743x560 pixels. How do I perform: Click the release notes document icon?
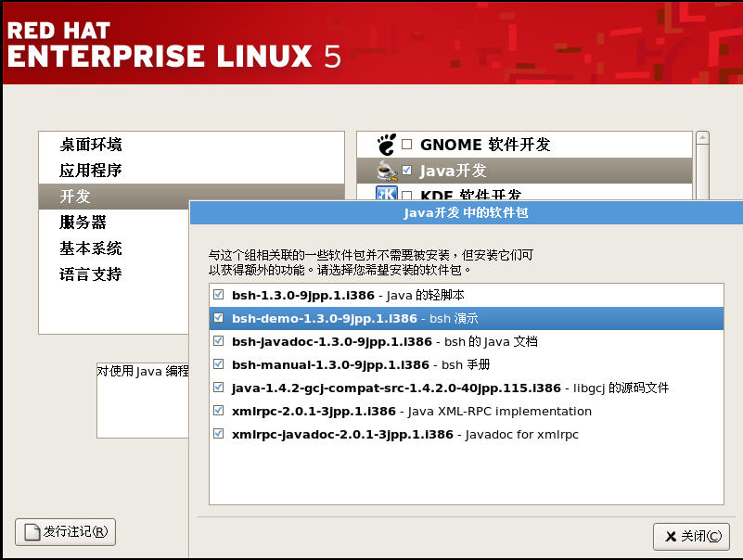(x=32, y=532)
